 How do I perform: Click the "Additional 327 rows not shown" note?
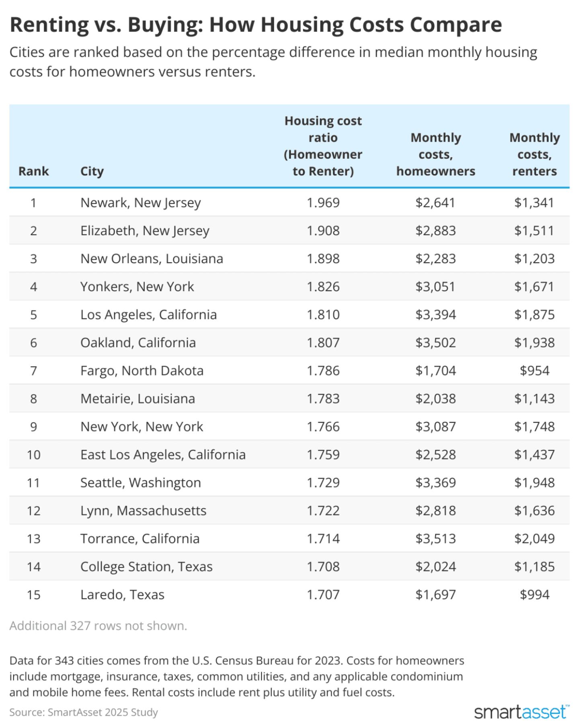pyautogui.click(x=98, y=626)
